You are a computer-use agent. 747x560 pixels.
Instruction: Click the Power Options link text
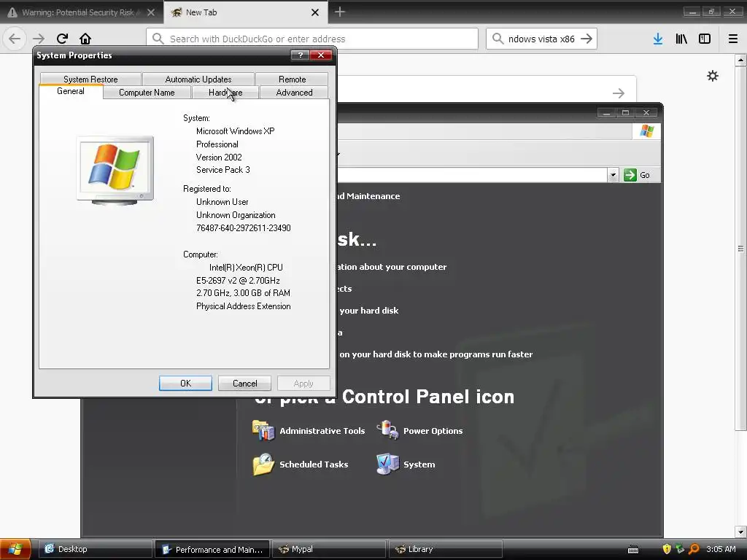click(433, 431)
